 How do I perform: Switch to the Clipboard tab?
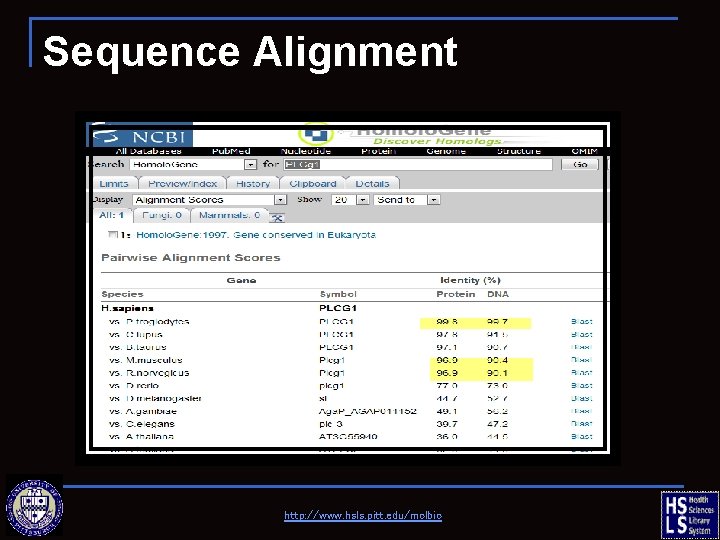tap(313, 184)
